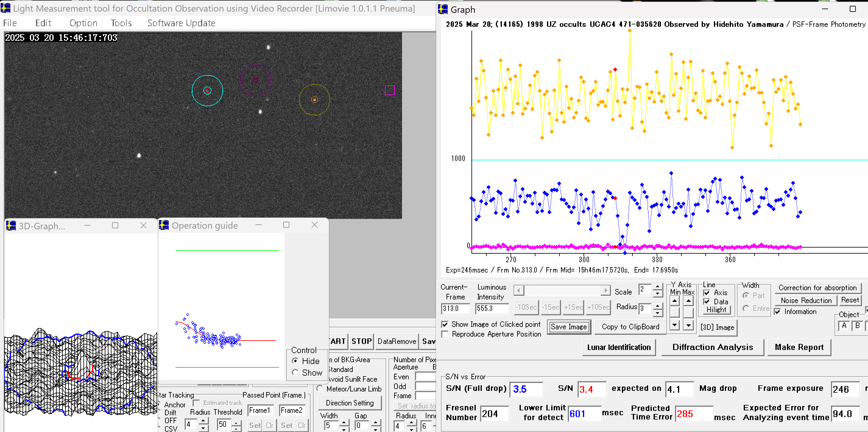
Task: Click the Y Axis Max down arrow
Action: pos(688,325)
